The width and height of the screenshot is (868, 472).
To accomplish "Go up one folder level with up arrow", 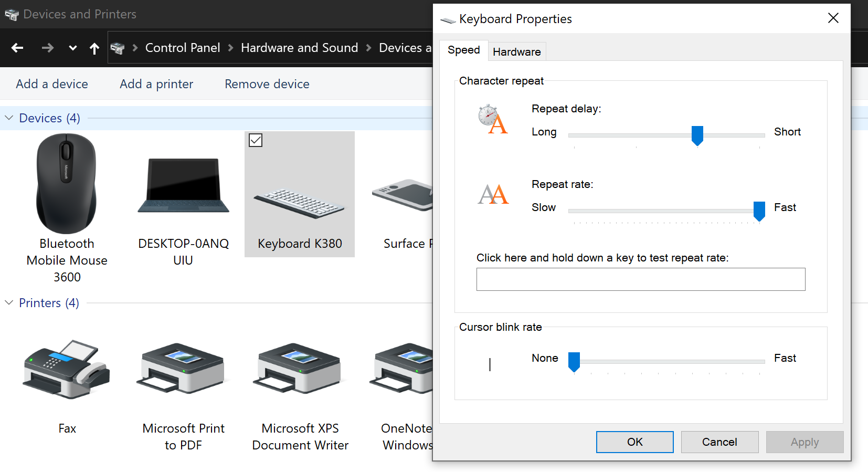I will click(x=94, y=48).
